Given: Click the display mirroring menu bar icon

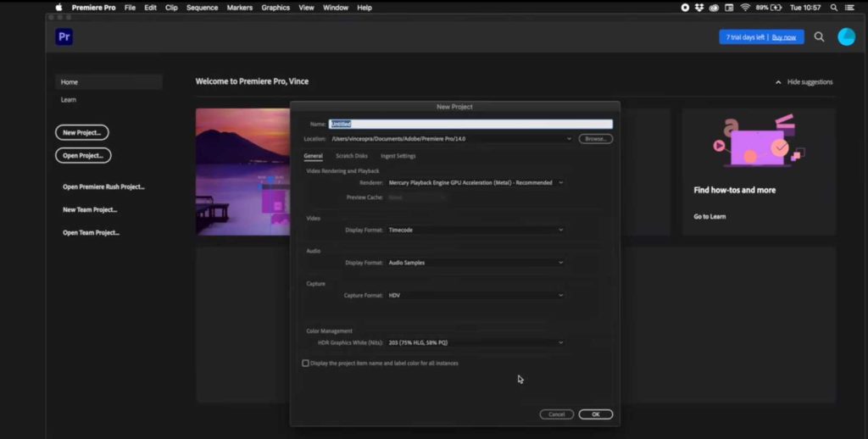Looking at the screenshot, I should 729,8.
